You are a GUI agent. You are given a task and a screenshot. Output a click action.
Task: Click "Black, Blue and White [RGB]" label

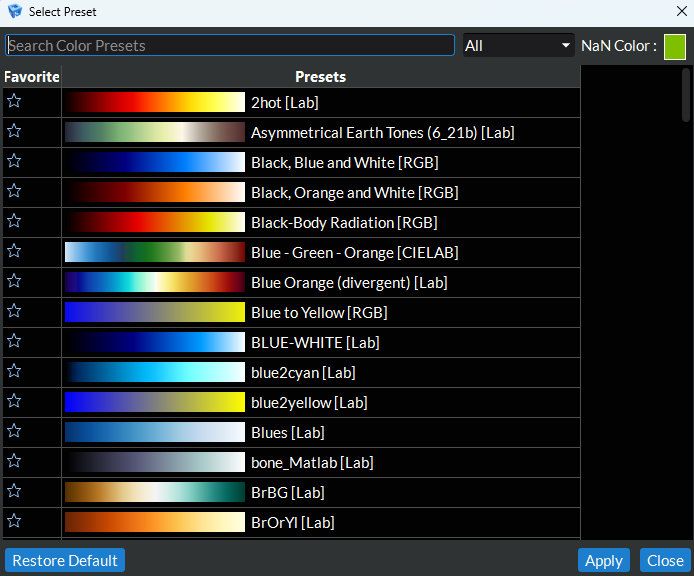click(x=345, y=163)
